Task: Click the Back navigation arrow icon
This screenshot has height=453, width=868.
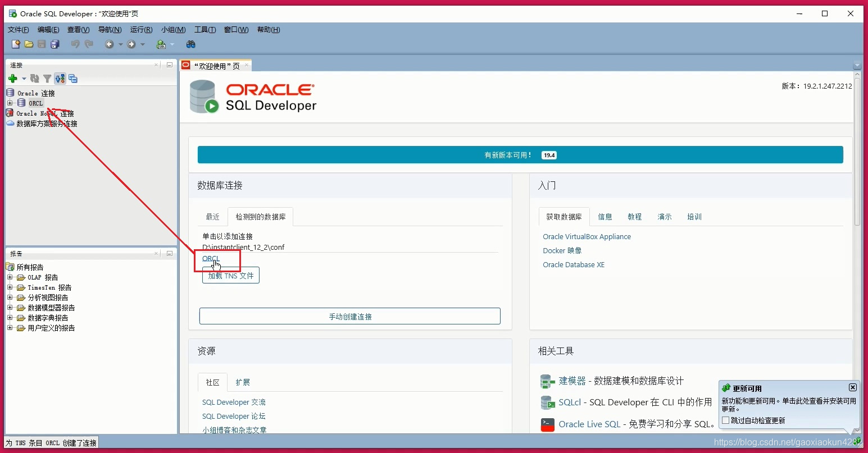Action: coord(110,44)
